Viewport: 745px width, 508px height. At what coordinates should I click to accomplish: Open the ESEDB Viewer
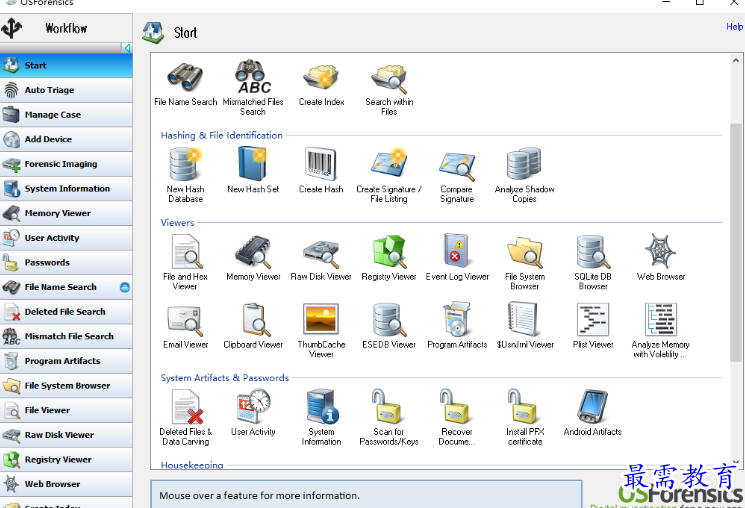coord(389,320)
